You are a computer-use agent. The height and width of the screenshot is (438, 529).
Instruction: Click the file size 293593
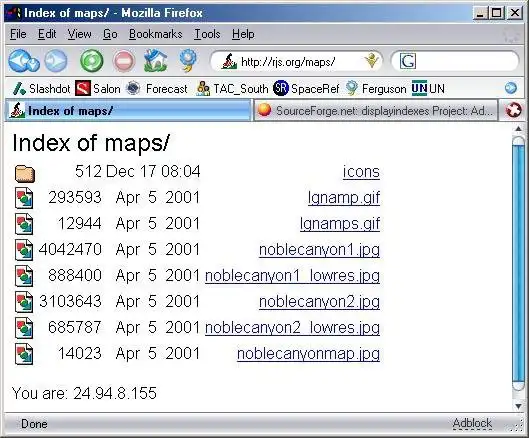click(x=75, y=197)
